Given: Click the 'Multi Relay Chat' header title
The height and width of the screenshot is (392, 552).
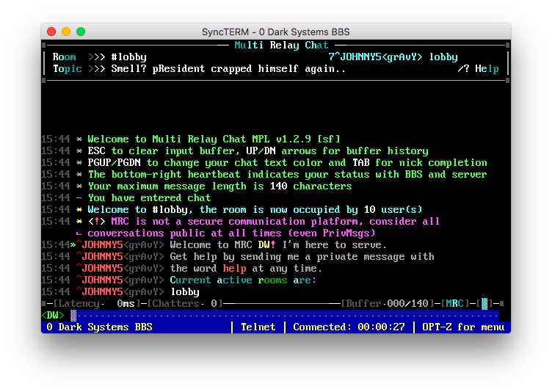Looking at the screenshot, I should (x=281, y=45).
